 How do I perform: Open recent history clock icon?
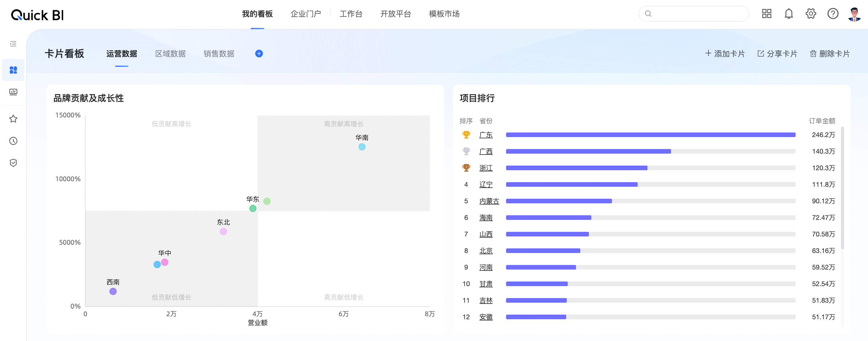[x=13, y=141]
